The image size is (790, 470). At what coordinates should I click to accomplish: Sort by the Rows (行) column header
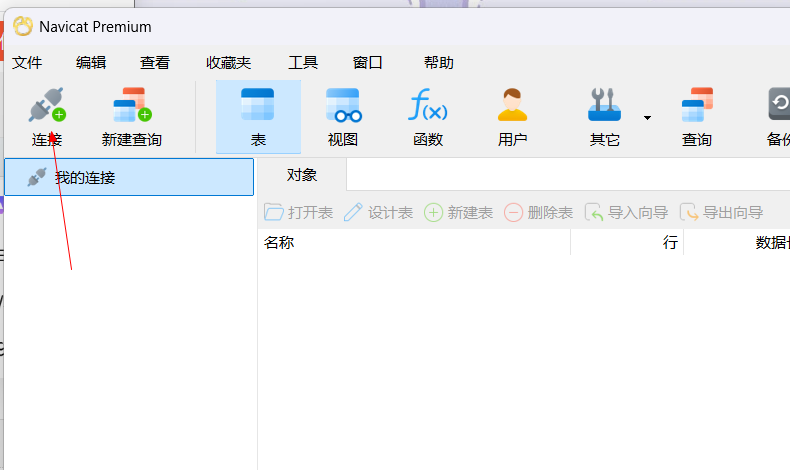coord(627,242)
